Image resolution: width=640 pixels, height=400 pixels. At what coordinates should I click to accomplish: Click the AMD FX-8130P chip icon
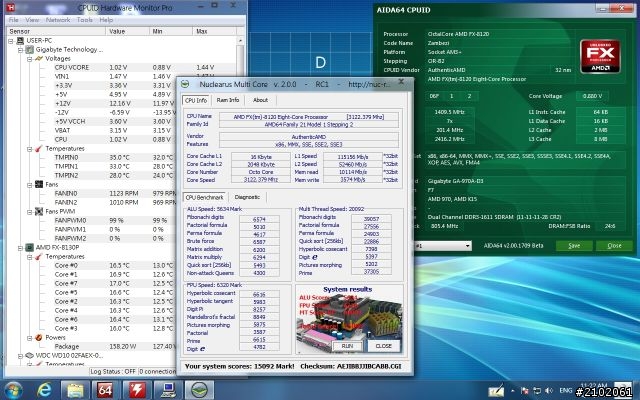[x=29, y=247]
